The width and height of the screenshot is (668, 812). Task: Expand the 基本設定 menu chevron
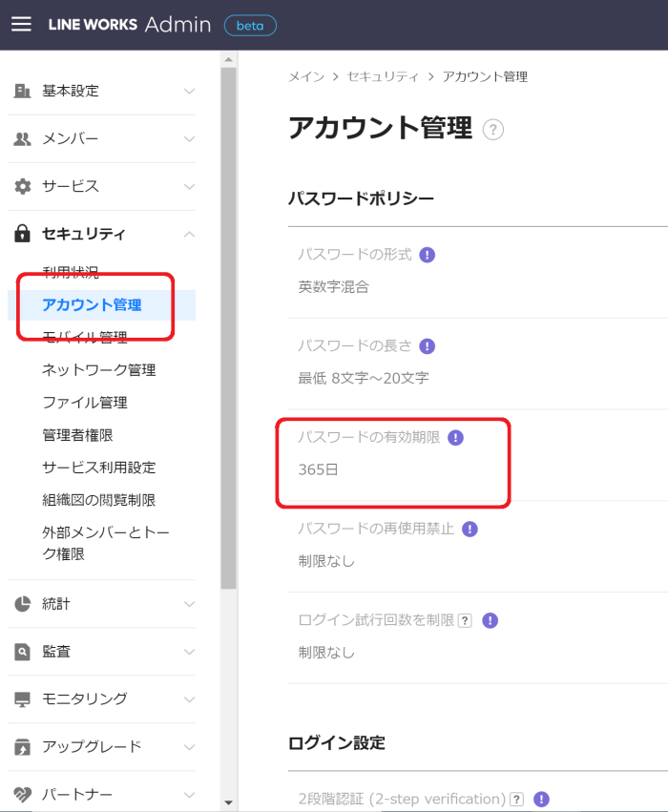[190, 92]
